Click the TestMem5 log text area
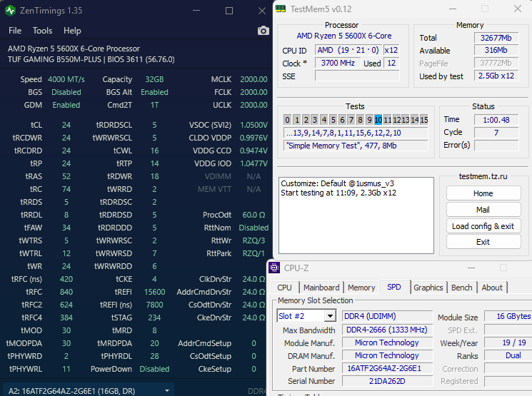 [x=356, y=215]
